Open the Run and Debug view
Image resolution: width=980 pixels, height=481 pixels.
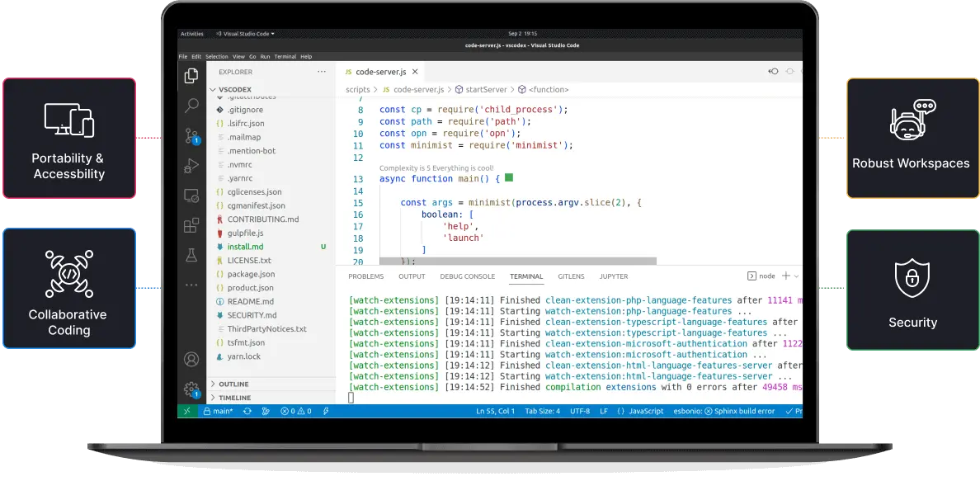click(191, 166)
